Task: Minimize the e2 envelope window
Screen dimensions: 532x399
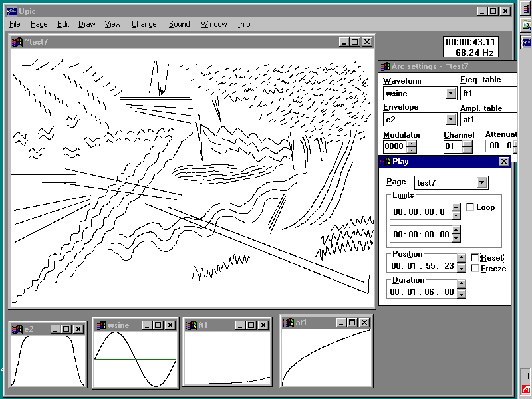Action: pos(55,329)
